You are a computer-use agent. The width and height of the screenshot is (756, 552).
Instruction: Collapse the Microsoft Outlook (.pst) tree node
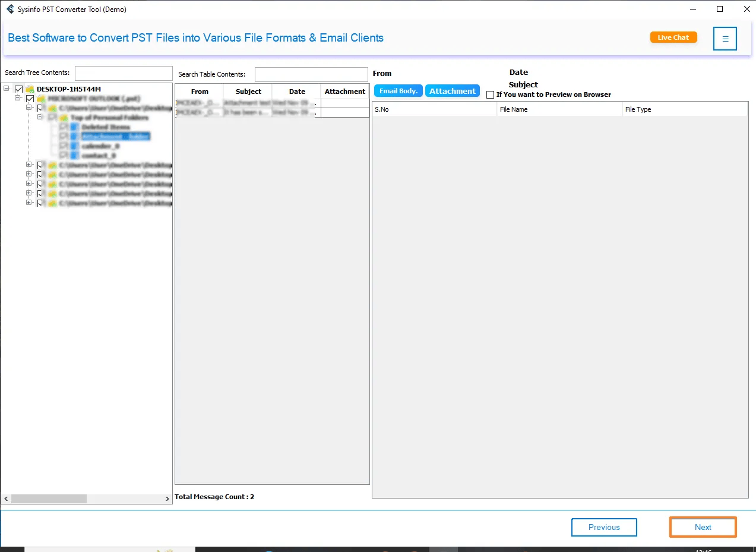point(18,99)
